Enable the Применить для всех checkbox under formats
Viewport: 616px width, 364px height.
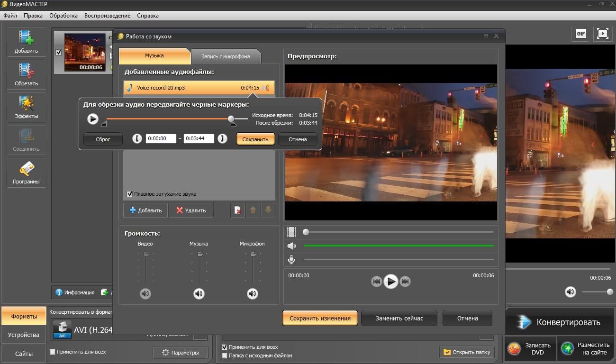coord(52,352)
